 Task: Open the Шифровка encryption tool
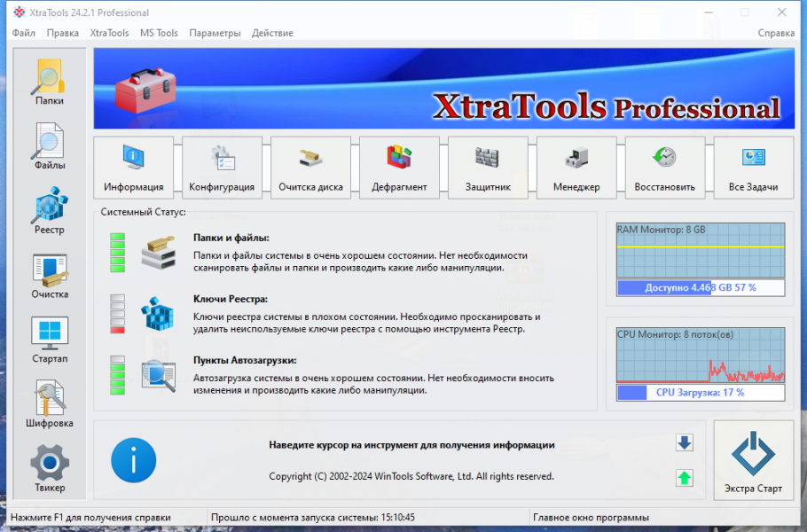pos(50,404)
